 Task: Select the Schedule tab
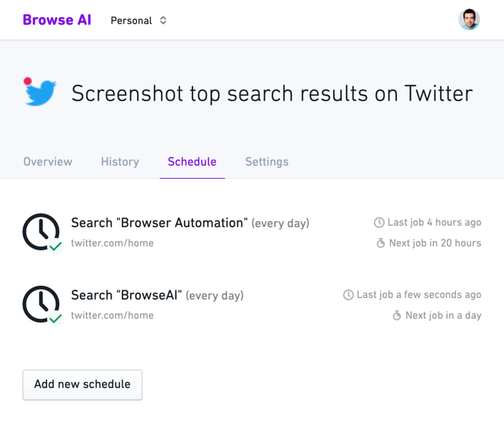coord(192,162)
